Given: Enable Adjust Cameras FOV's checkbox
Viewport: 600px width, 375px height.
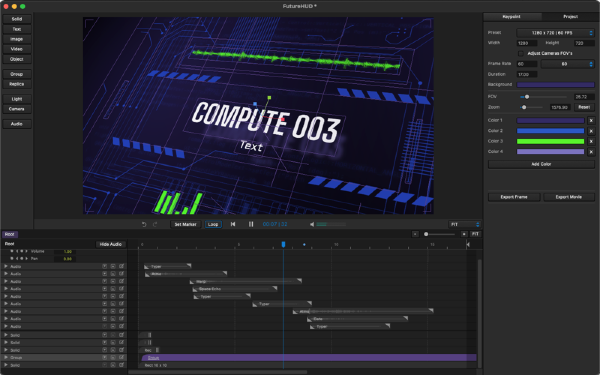Looking at the screenshot, I should point(520,54).
